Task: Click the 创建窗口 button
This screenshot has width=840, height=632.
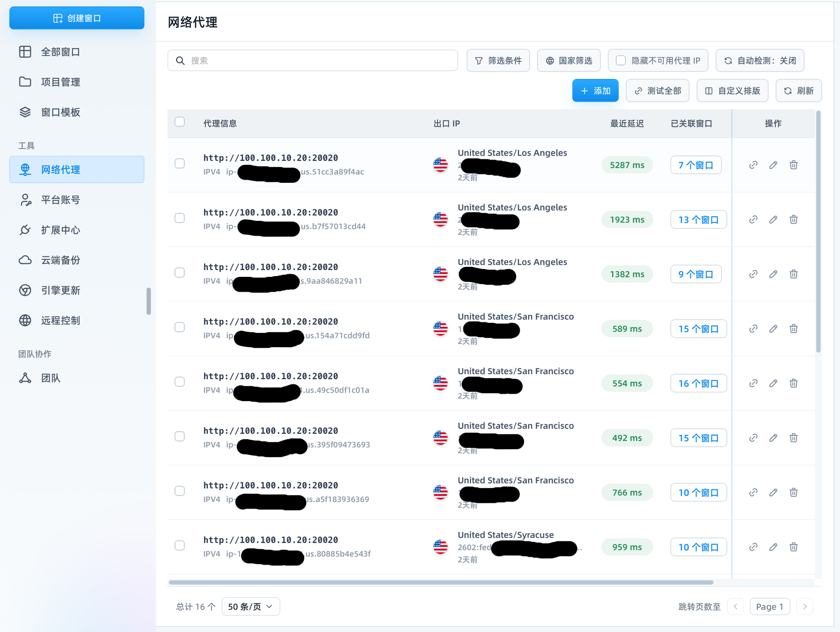Action: coord(77,18)
